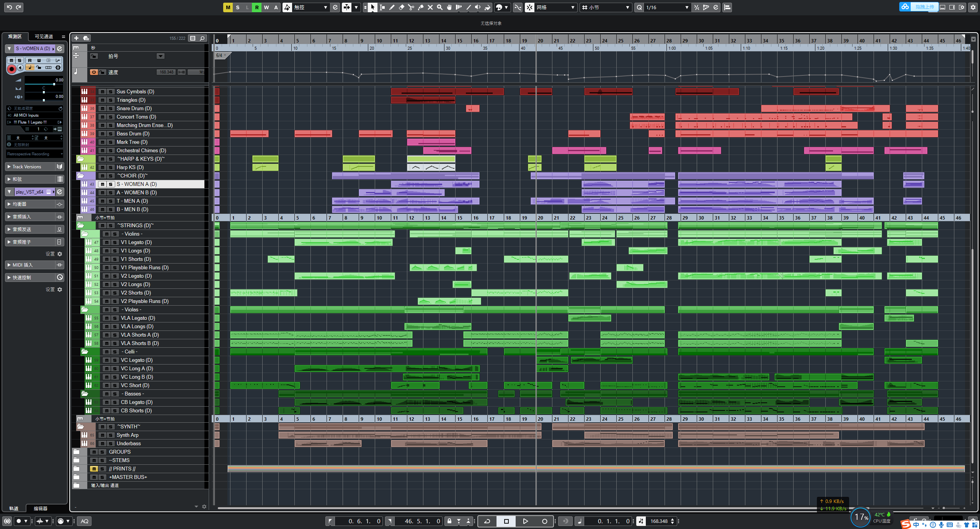Click the Mute X tool
Viewport: 980px width, 529px height.
click(x=430, y=7)
